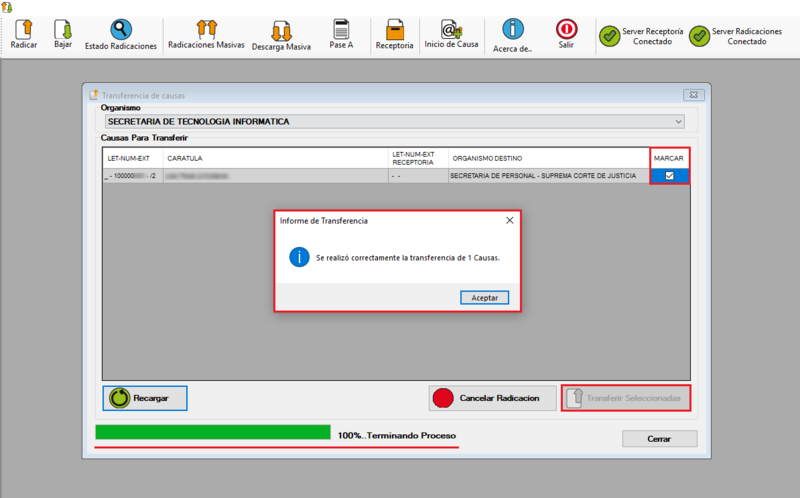
Task: Click Server Radicaciones Conectado status icon
Action: point(699,36)
